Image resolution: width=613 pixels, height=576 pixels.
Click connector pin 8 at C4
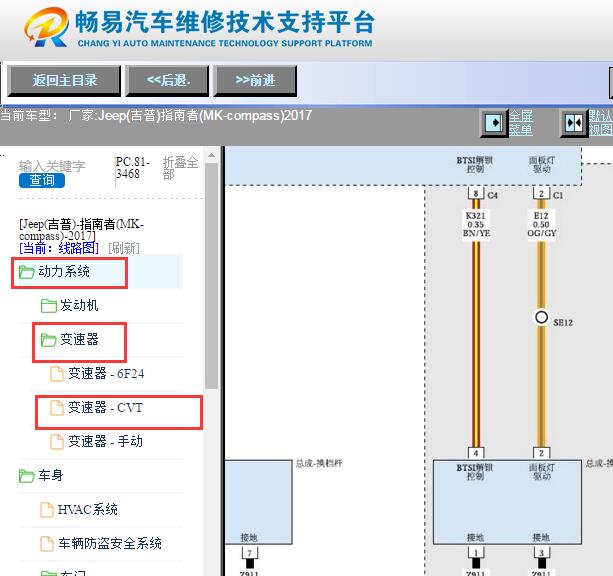point(476,194)
